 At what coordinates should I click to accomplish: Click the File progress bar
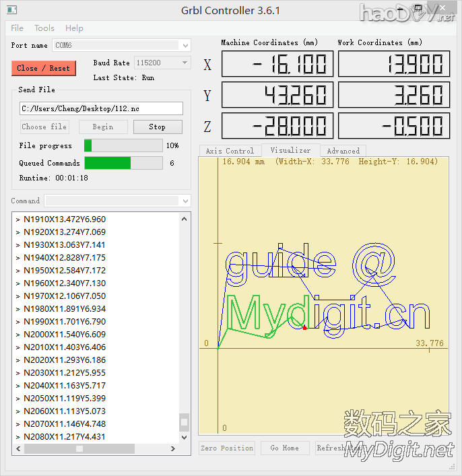(x=123, y=145)
